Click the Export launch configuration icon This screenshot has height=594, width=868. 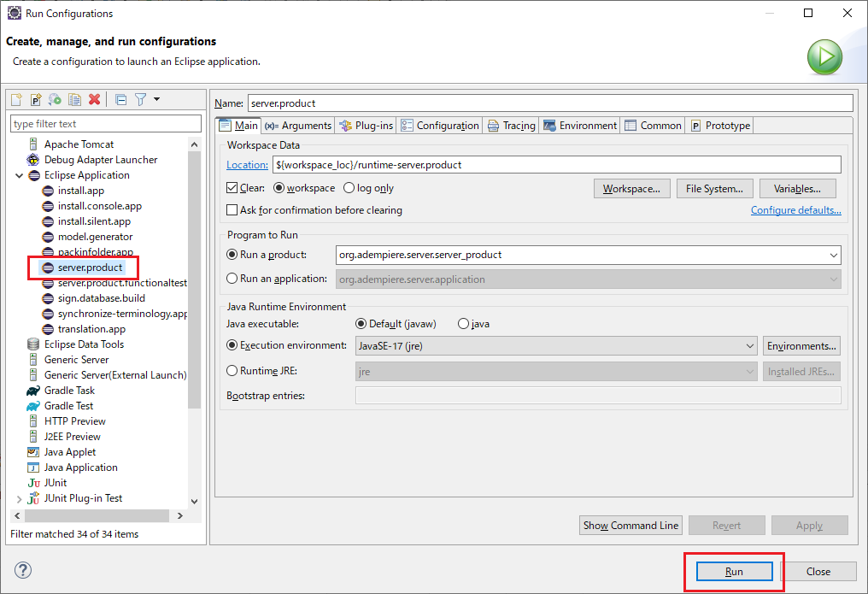(55, 100)
